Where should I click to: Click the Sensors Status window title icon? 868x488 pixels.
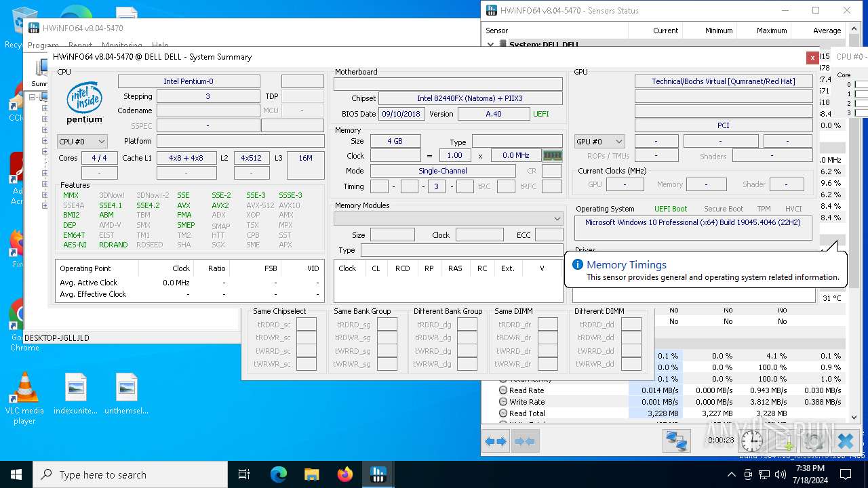pos(492,11)
